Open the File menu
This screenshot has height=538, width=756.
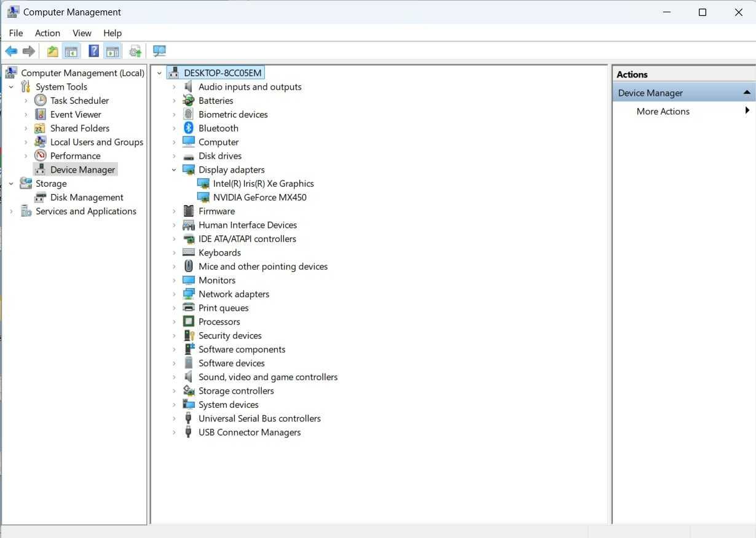pos(16,33)
